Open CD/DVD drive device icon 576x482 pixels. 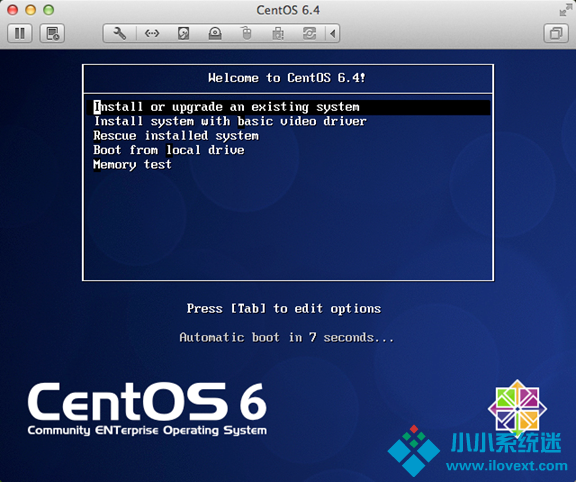pos(215,33)
